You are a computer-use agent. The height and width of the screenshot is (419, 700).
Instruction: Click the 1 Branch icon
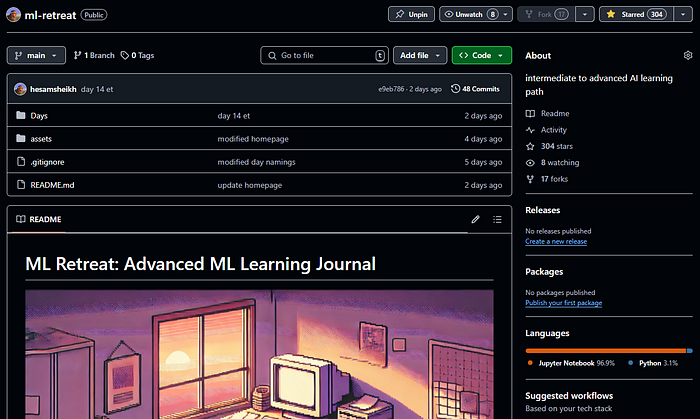pos(78,55)
